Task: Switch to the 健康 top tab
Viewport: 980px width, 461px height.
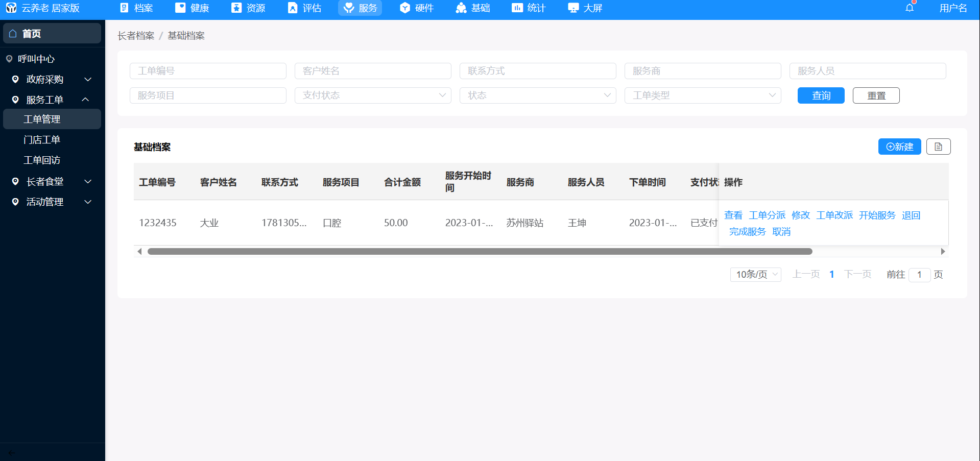Action: tap(193, 8)
